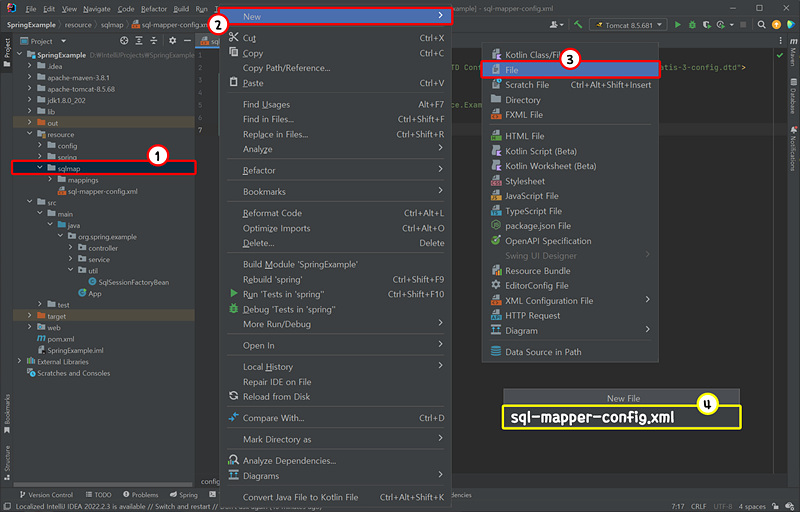Click the Profiler run icon
Image resolution: width=800 pixels, height=512 pixels.
tap(720, 24)
